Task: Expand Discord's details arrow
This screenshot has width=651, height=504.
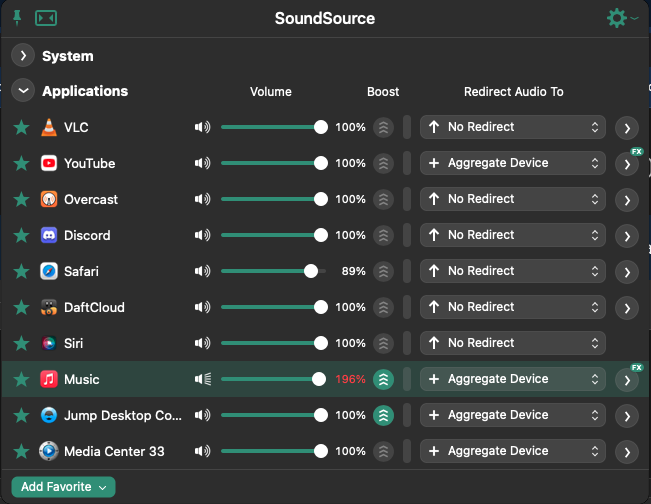Action: click(627, 236)
